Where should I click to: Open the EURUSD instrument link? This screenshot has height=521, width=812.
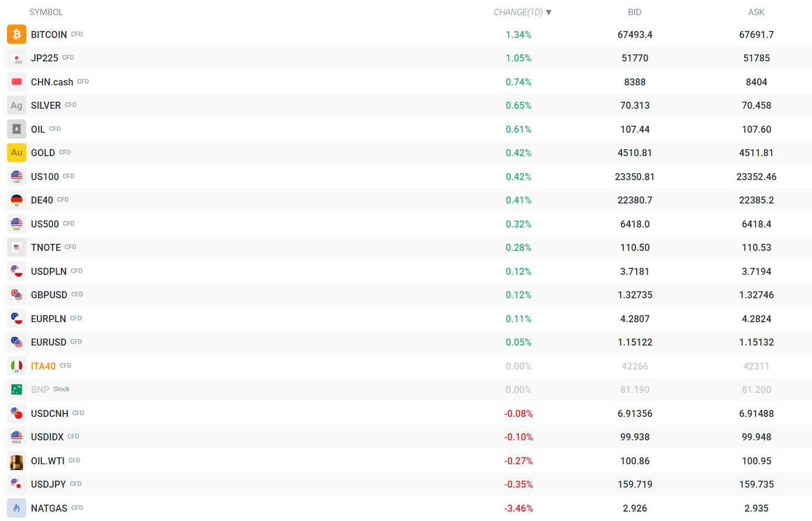tap(49, 342)
